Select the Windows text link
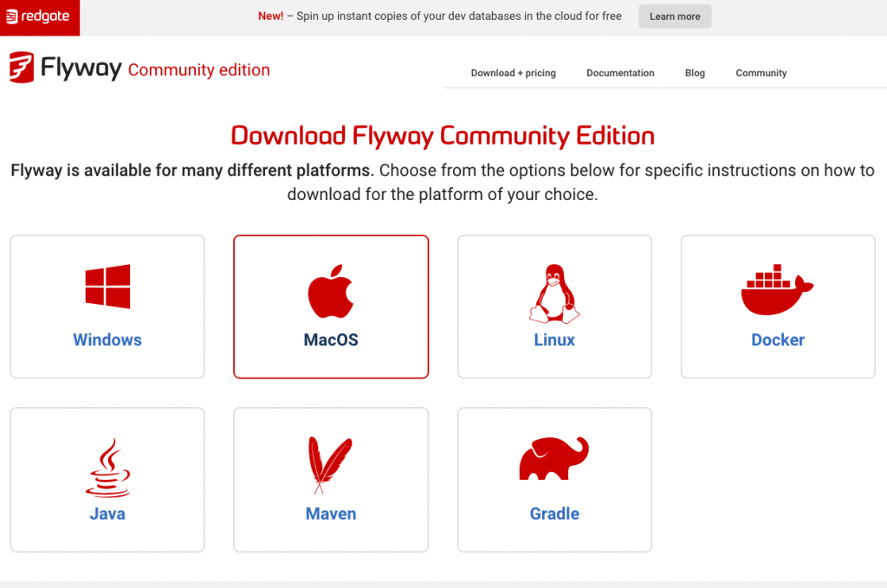The height and width of the screenshot is (588, 887). click(x=107, y=340)
